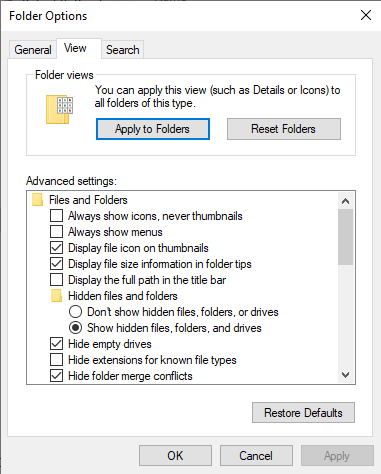Check Hide extensions for known file types
381x474 pixels.
tap(56, 360)
